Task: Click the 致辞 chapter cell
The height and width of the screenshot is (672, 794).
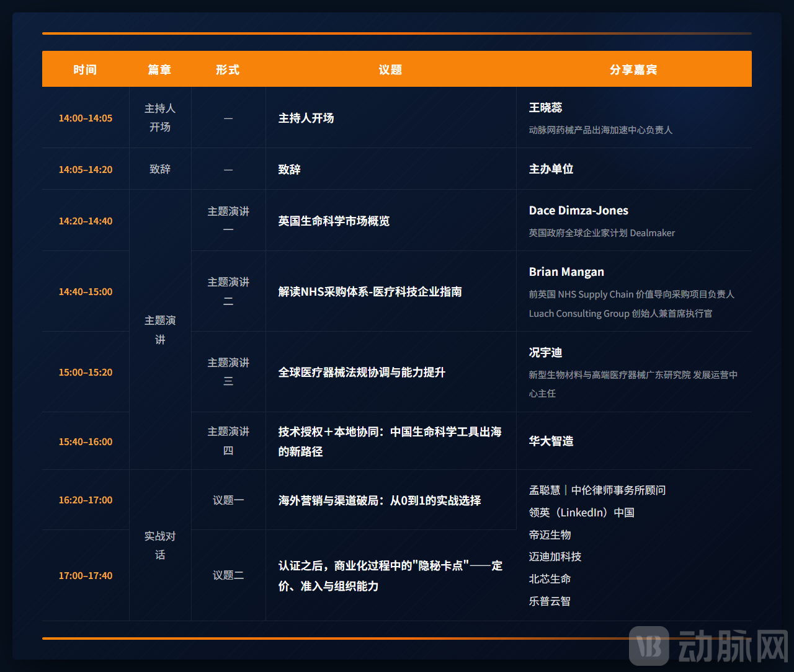Action: [160, 169]
